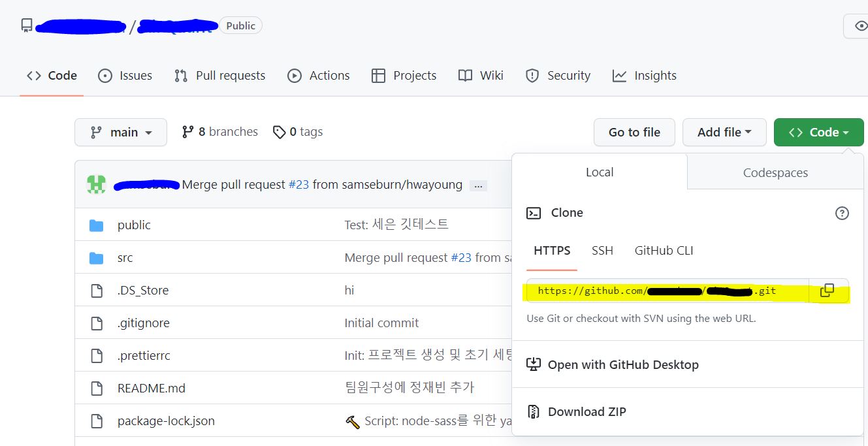Open the src folder
This screenshot has width=868, height=446.
pos(125,257)
